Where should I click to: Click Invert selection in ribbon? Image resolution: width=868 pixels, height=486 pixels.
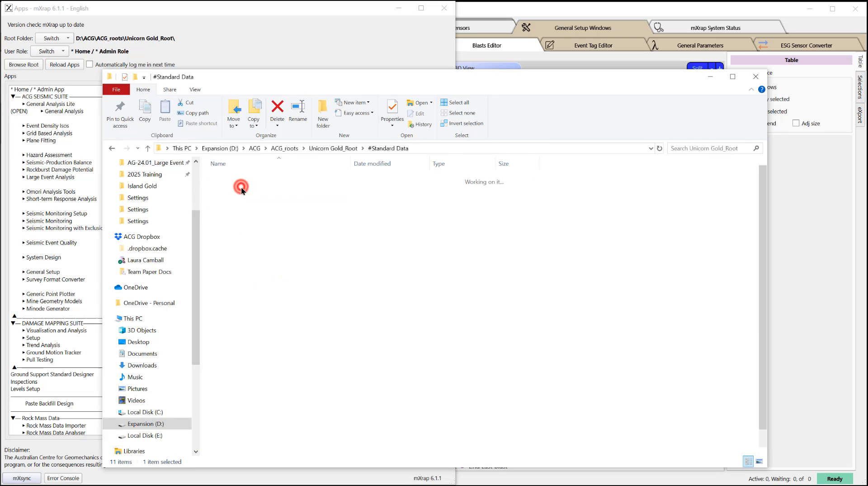(462, 123)
